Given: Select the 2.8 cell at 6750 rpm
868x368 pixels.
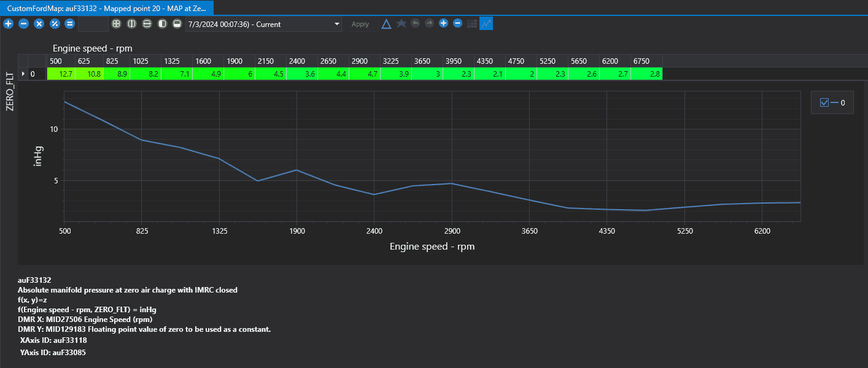Looking at the screenshot, I should coord(647,74).
